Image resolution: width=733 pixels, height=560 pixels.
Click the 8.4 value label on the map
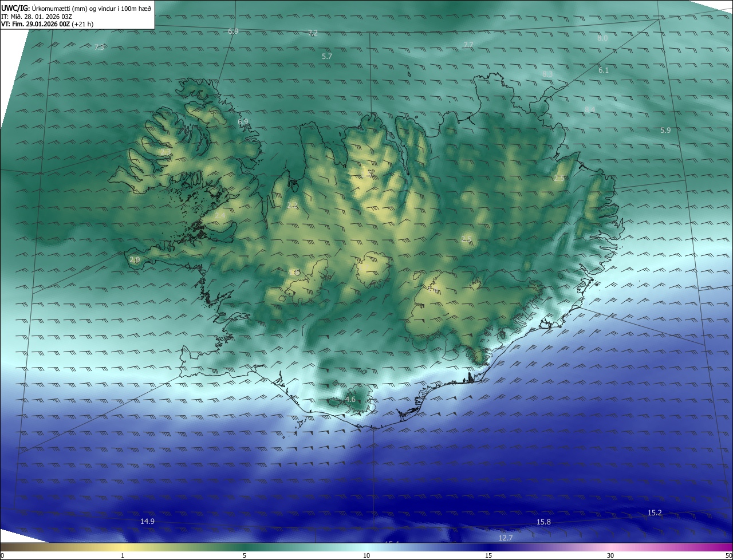pyautogui.click(x=590, y=109)
